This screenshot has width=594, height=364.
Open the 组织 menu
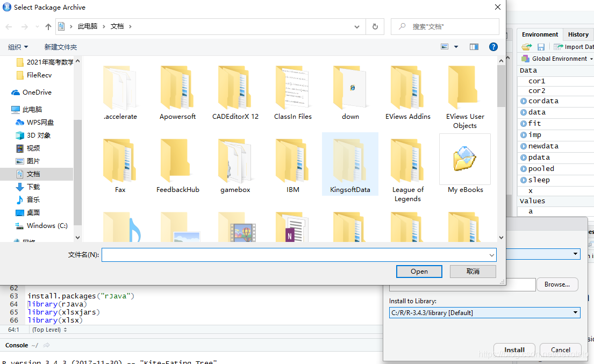[18, 47]
